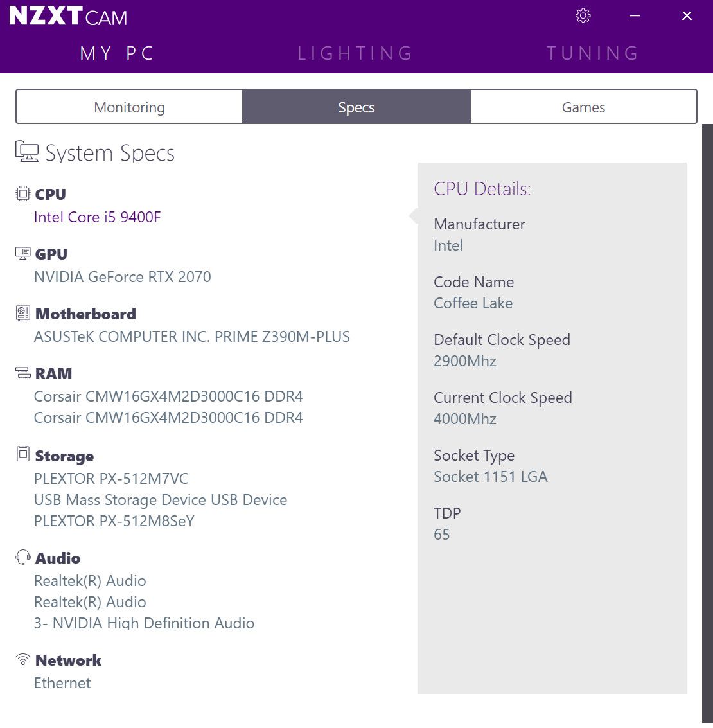Click the Storage drive icon
713x728 pixels.
(x=23, y=455)
